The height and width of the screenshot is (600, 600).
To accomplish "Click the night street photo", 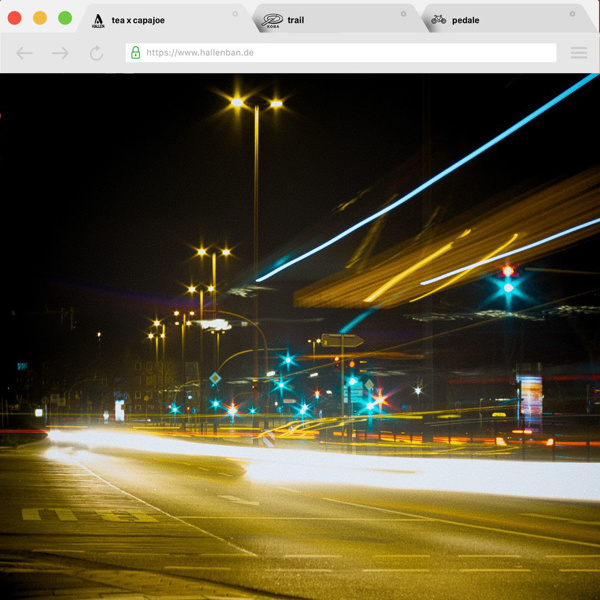I will (x=300, y=340).
